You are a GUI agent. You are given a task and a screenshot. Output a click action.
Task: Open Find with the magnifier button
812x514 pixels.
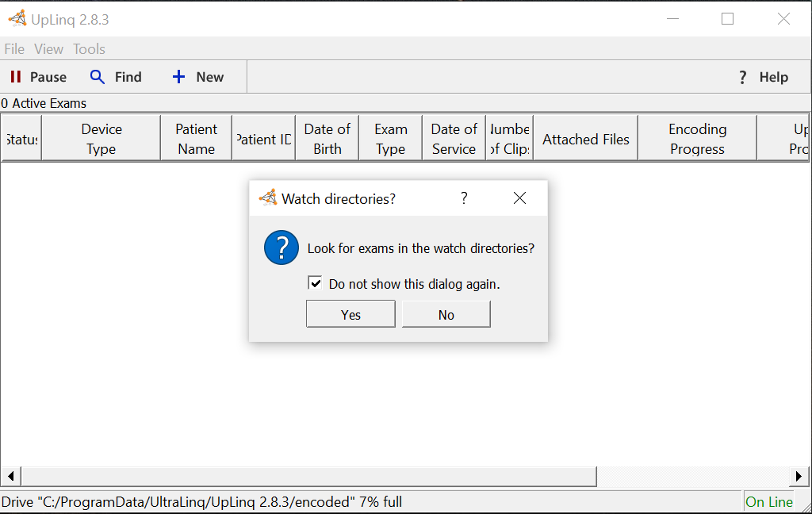pyautogui.click(x=116, y=77)
